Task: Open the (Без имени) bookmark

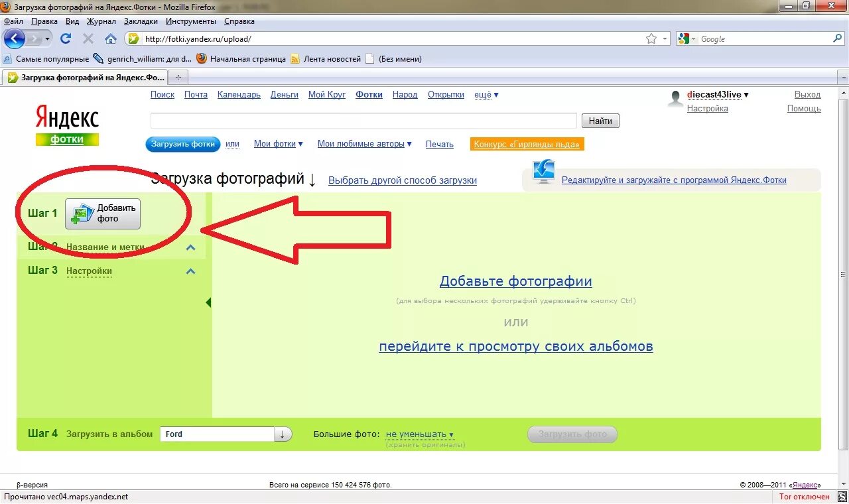Action: 393,59
